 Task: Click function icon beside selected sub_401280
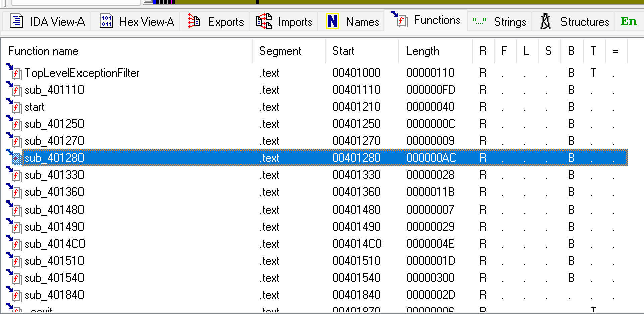14,157
